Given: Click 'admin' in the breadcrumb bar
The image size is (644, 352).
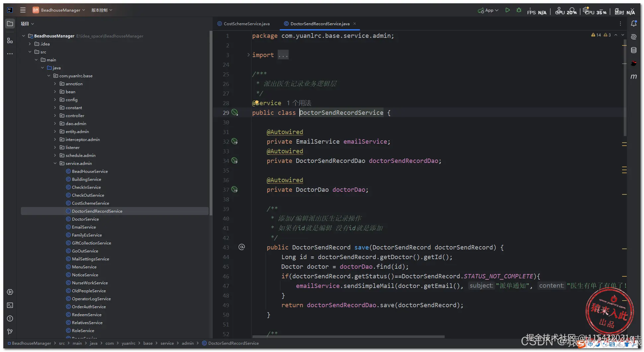Looking at the screenshot, I should tap(188, 343).
